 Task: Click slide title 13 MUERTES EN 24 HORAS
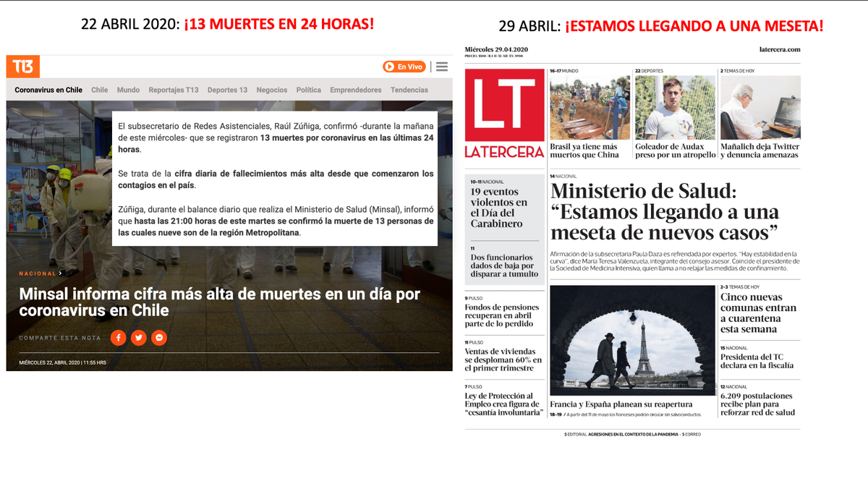pos(279,24)
